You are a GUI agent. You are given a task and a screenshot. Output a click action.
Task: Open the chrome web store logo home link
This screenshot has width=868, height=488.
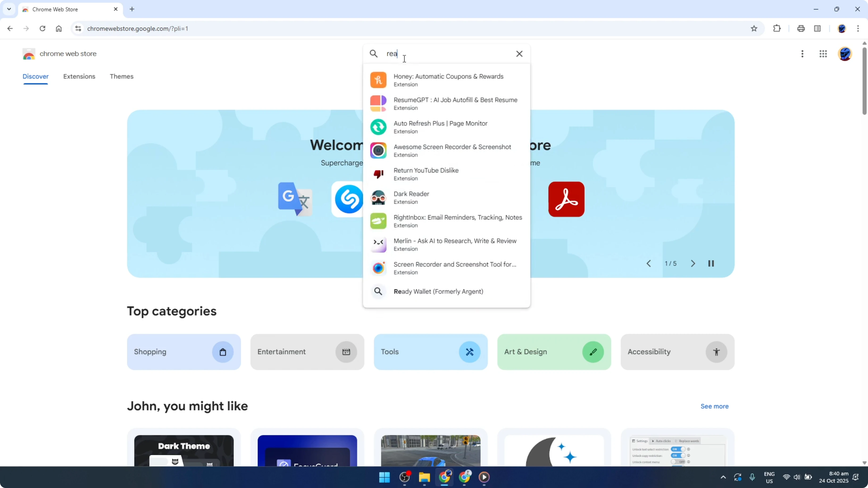click(x=59, y=54)
